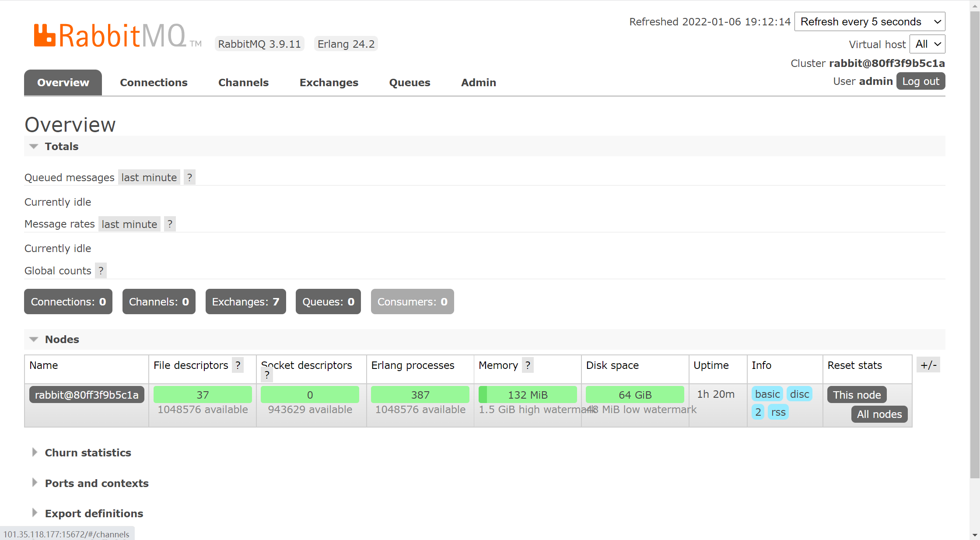This screenshot has height=540, width=980.
Task: Switch to the Queues tab
Action: 409,82
